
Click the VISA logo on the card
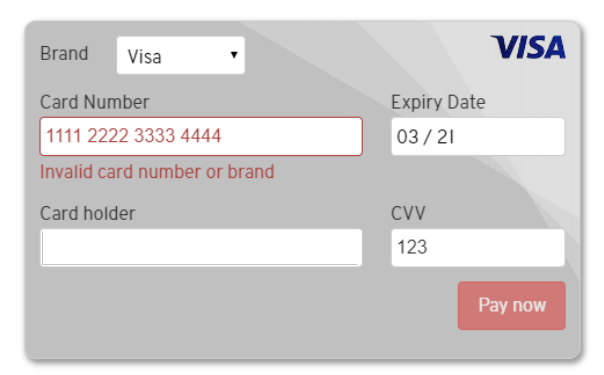[528, 47]
